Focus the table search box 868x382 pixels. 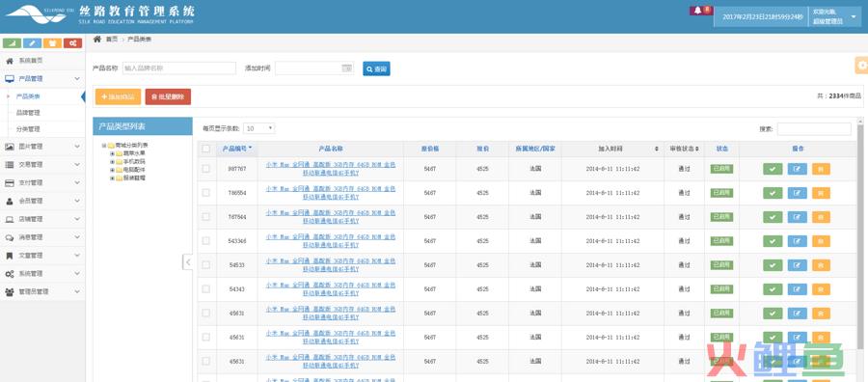[814, 129]
